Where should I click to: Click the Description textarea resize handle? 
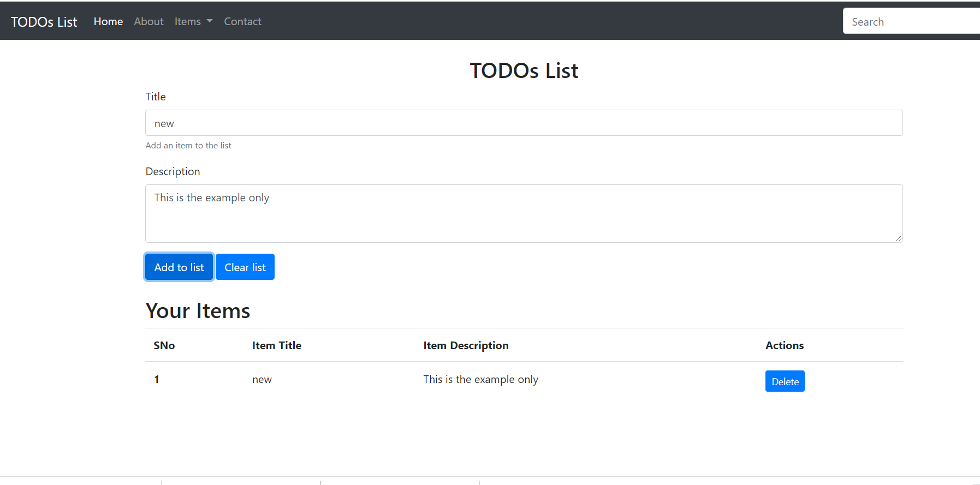click(898, 238)
